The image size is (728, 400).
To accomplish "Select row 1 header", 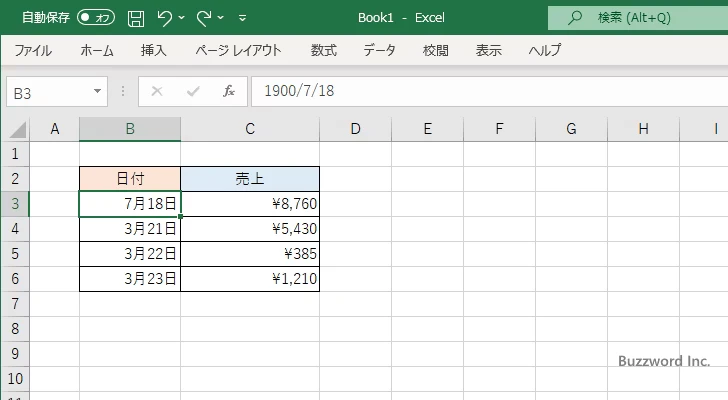I will click(15, 154).
